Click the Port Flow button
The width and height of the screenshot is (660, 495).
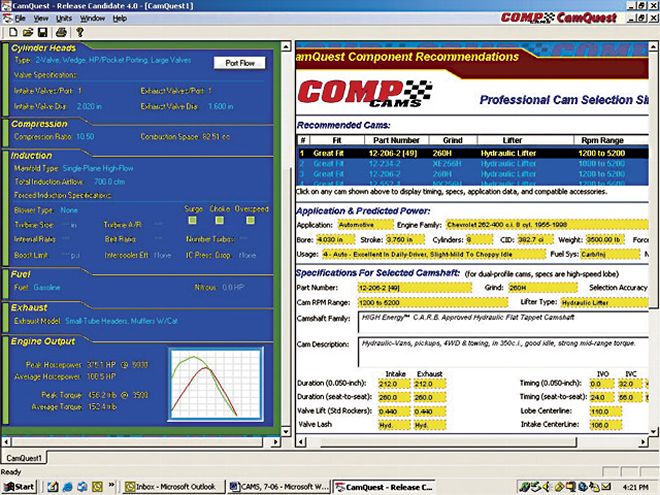(240, 63)
